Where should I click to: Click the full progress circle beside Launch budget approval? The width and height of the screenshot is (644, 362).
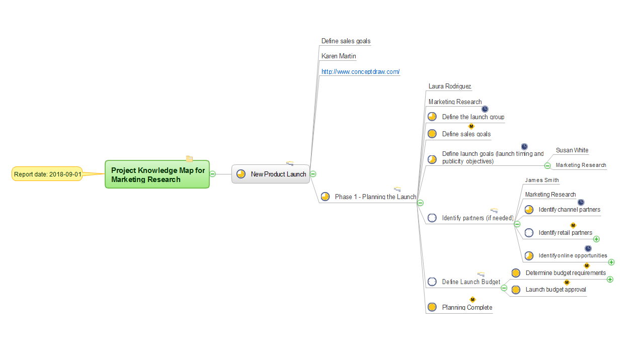click(x=516, y=290)
